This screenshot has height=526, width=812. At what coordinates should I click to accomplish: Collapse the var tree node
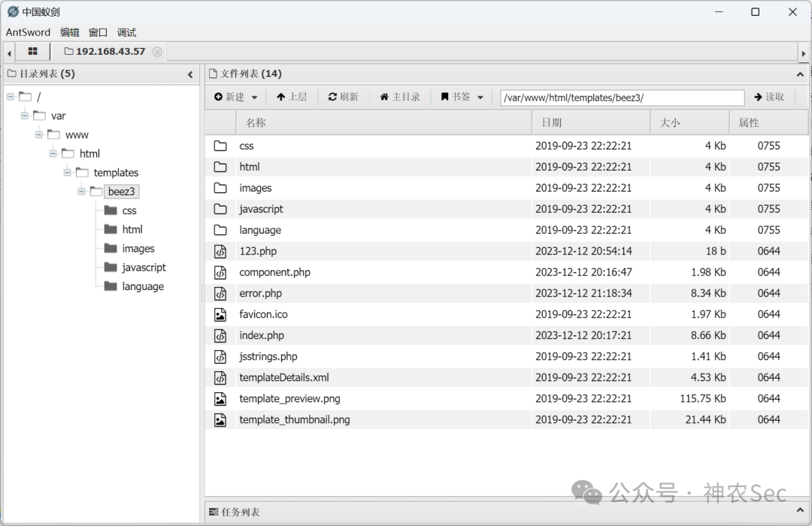[x=24, y=116]
